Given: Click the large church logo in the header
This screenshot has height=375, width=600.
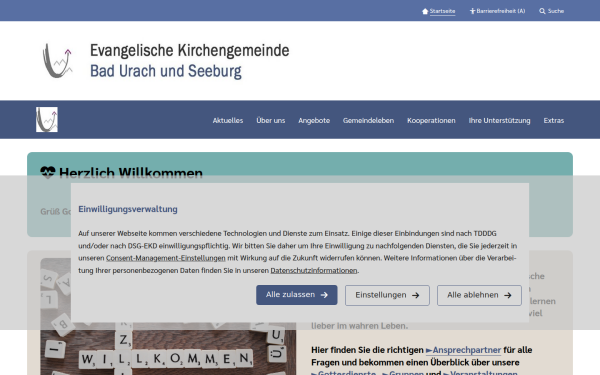Looking at the screenshot, I should 57,60.
